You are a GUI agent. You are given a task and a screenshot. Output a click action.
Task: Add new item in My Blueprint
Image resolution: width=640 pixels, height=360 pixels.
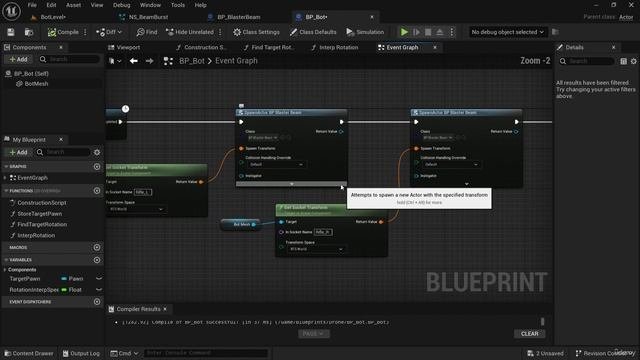[x=18, y=152]
